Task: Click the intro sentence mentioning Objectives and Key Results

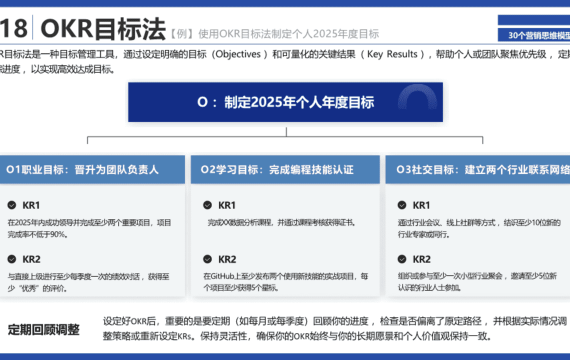Action: [285, 61]
